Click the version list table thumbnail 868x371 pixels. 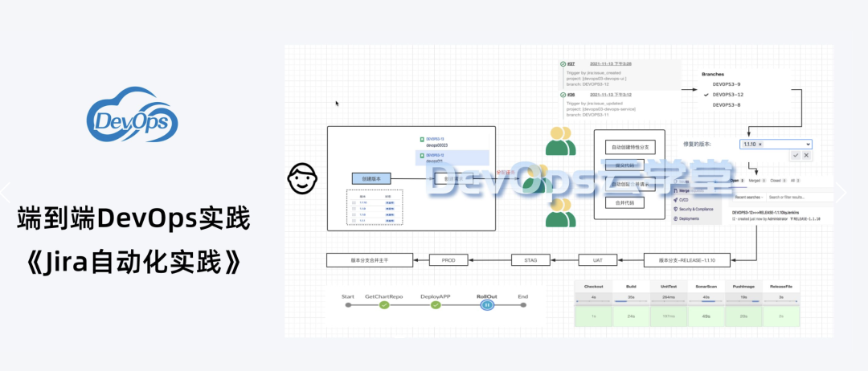pos(375,207)
